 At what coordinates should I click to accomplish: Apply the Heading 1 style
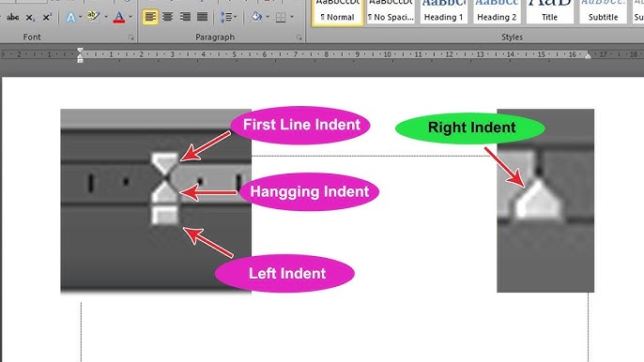(443, 12)
